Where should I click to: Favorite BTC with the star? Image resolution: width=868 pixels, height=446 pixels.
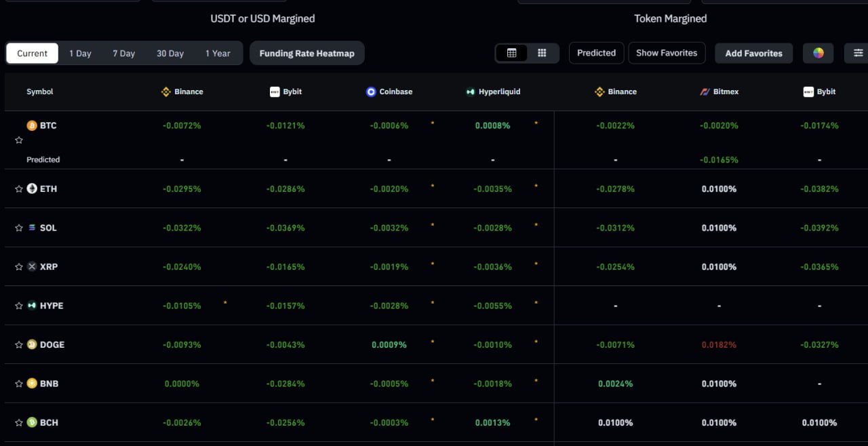(x=19, y=140)
